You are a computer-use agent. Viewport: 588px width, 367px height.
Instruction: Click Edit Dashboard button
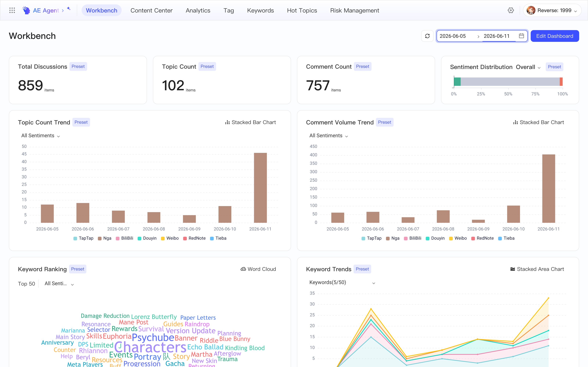(555, 36)
